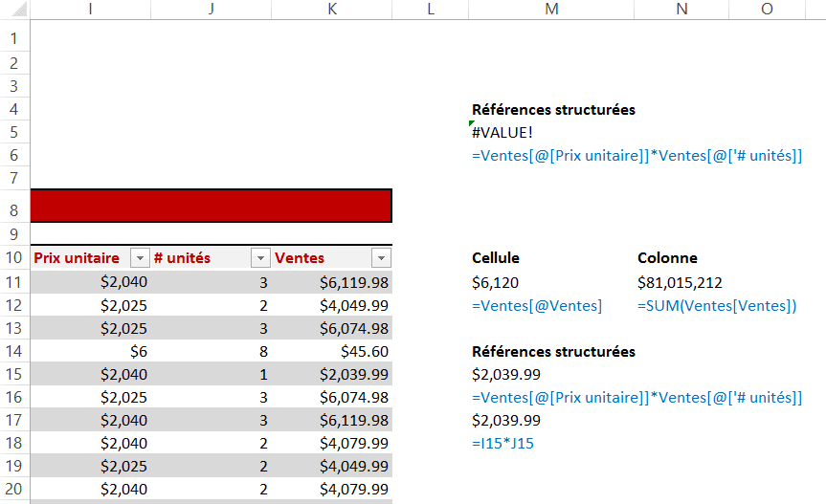
Task: Select row 14 header
Action: tap(14, 351)
